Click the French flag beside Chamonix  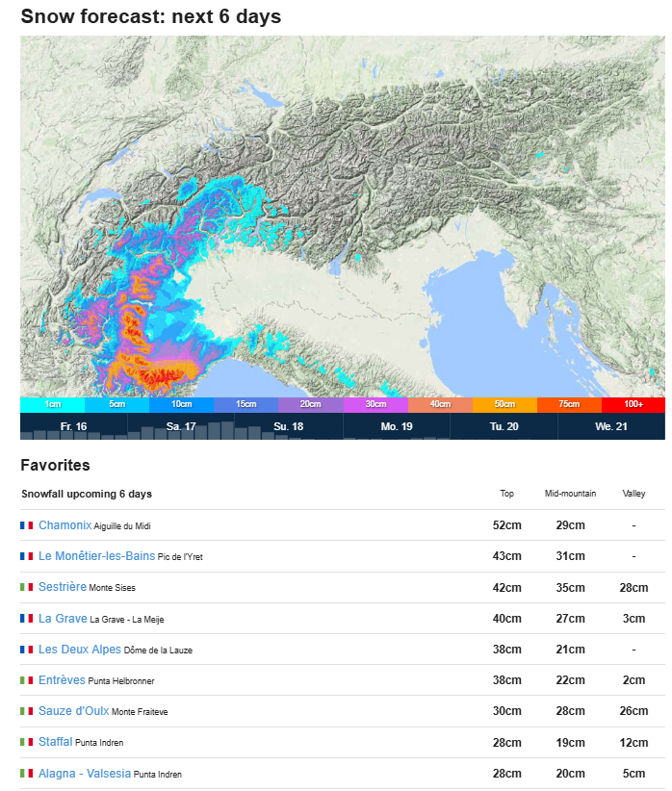click(27, 525)
